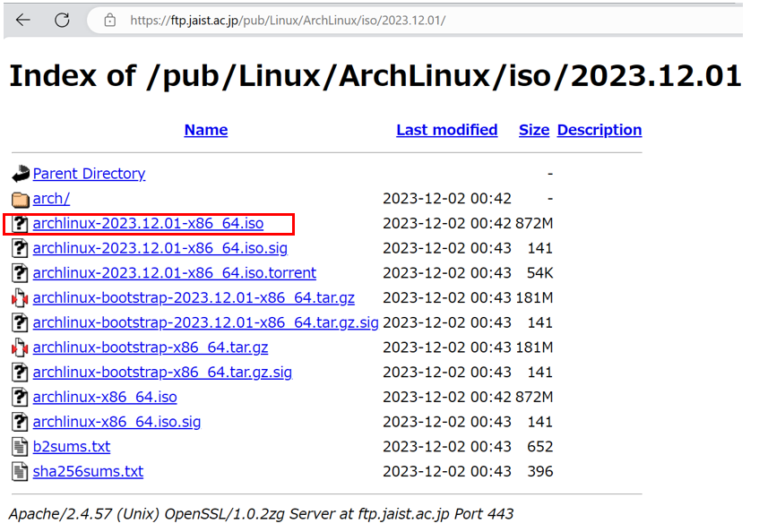
Task: Click the 652 size of b2sums.txt
Action: (x=539, y=446)
